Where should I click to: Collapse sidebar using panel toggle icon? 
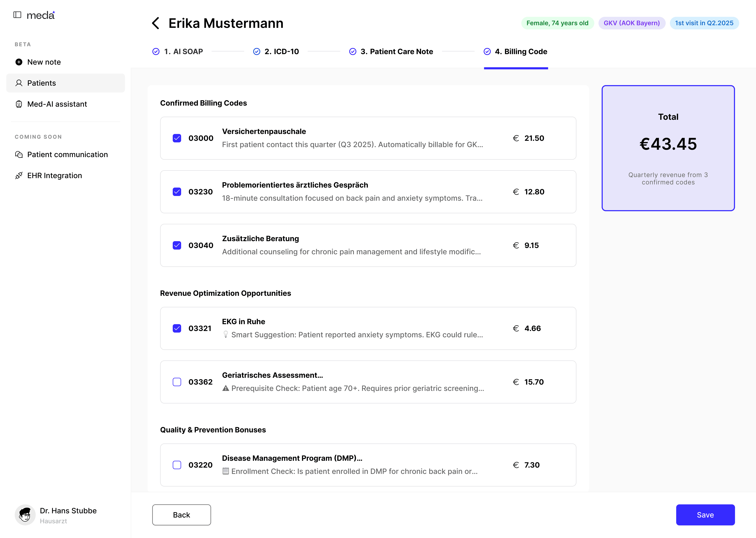click(17, 15)
